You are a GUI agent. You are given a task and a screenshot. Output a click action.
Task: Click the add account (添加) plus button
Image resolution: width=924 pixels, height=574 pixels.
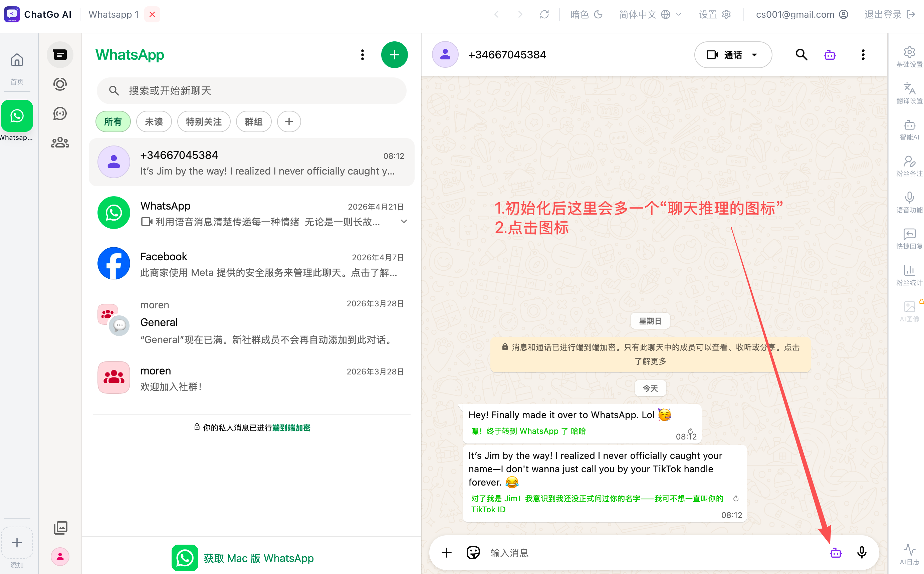click(x=17, y=543)
